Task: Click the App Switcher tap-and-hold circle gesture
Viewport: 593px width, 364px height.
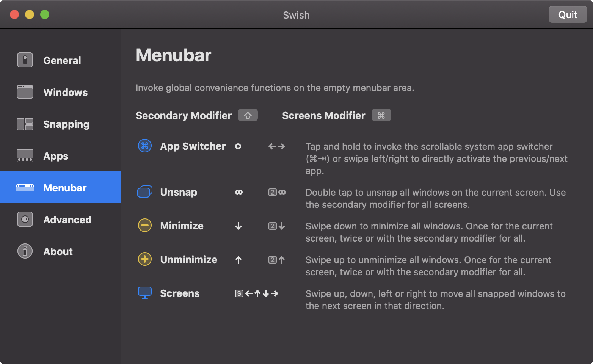Action: [238, 146]
